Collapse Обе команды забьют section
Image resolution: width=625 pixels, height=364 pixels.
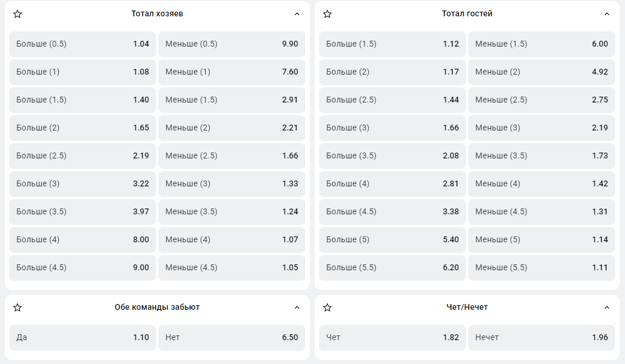[297, 308]
